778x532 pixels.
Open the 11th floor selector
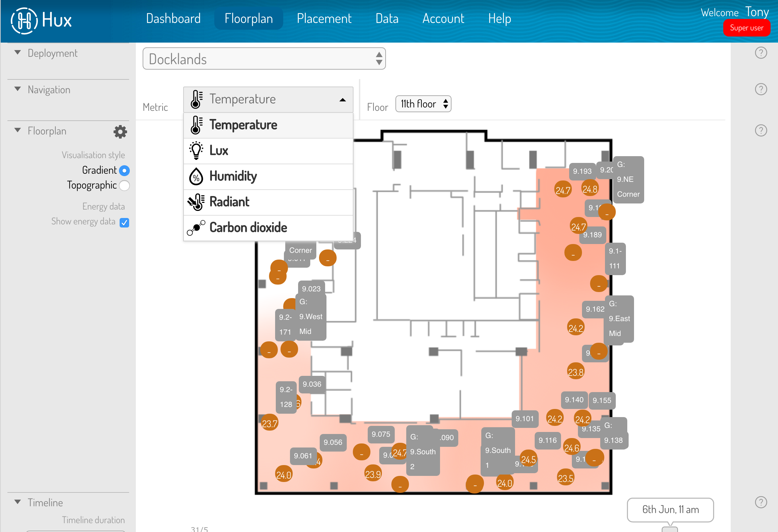pos(423,104)
